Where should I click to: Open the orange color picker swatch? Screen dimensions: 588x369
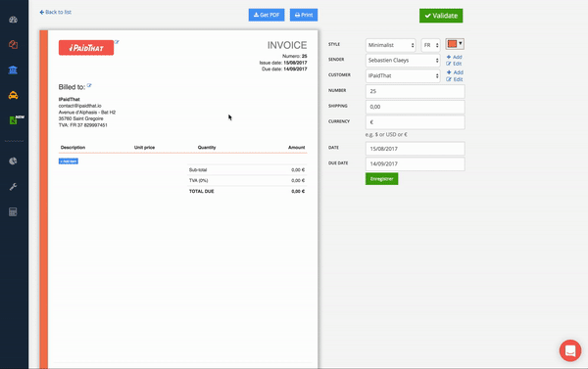pos(455,44)
